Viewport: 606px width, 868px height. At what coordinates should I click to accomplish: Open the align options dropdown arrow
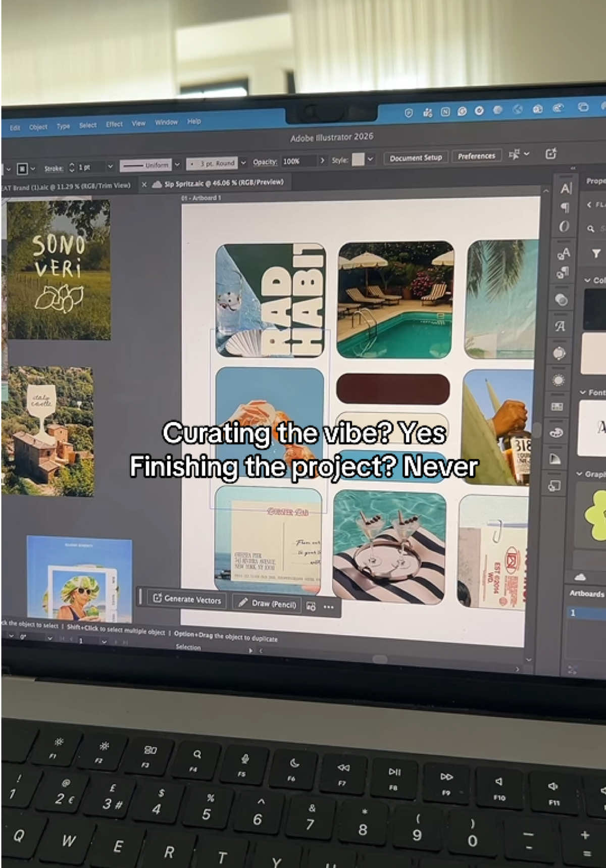(x=527, y=154)
